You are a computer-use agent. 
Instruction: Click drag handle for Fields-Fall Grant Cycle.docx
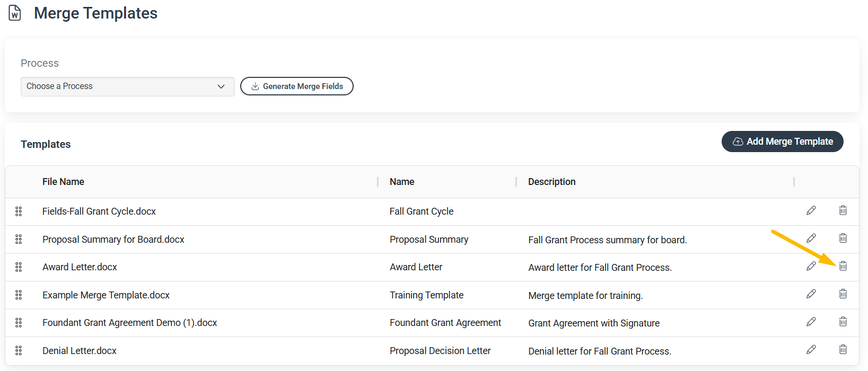pos(19,211)
